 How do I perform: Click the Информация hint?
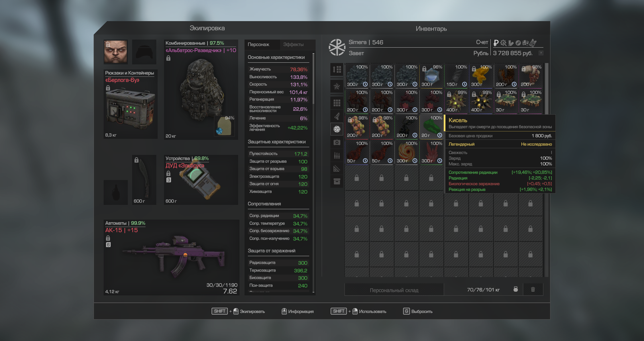(x=298, y=311)
